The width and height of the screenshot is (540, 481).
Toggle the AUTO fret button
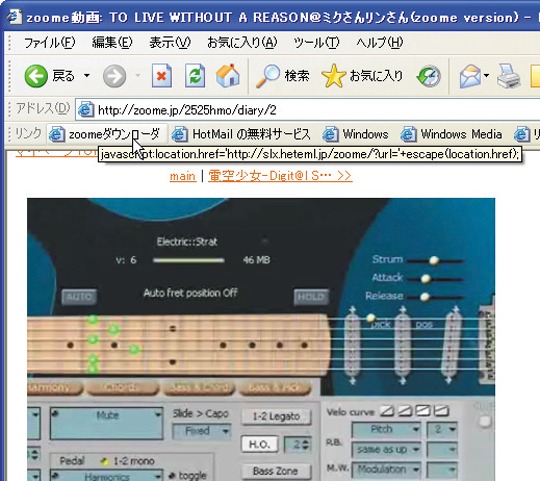point(79,297)
